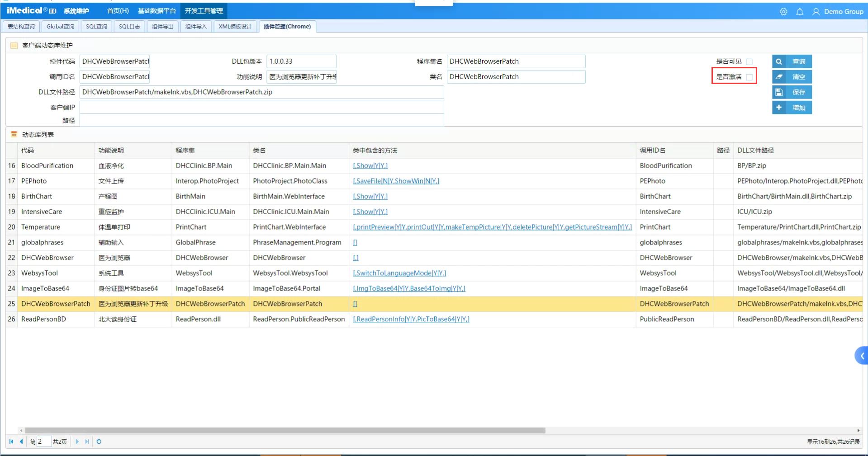Switch to the Global查询 tab
Viewport: 868px width, 456px height.
point(60,27)
